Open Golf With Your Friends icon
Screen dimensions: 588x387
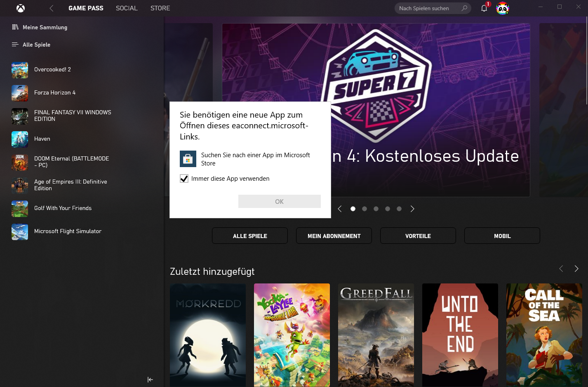20,209
